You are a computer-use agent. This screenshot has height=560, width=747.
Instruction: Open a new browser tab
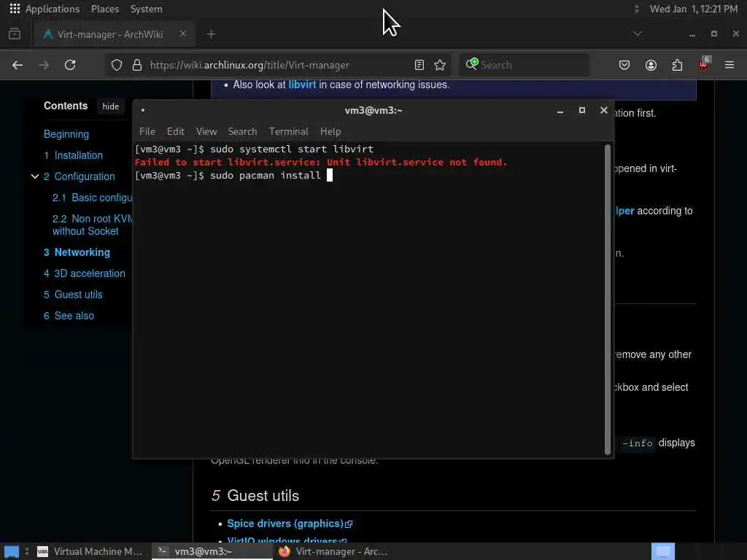tap(211, 34)
